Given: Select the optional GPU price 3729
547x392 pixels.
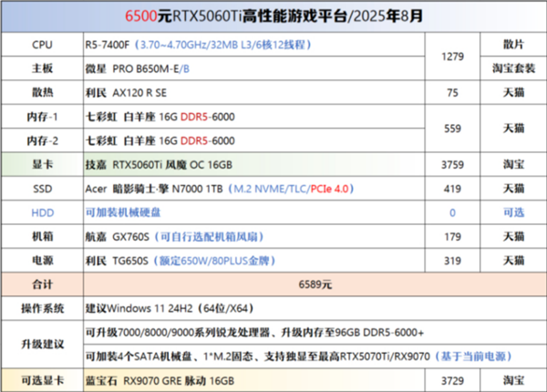Looking at the screenshot, I should [x=452, y=380].
